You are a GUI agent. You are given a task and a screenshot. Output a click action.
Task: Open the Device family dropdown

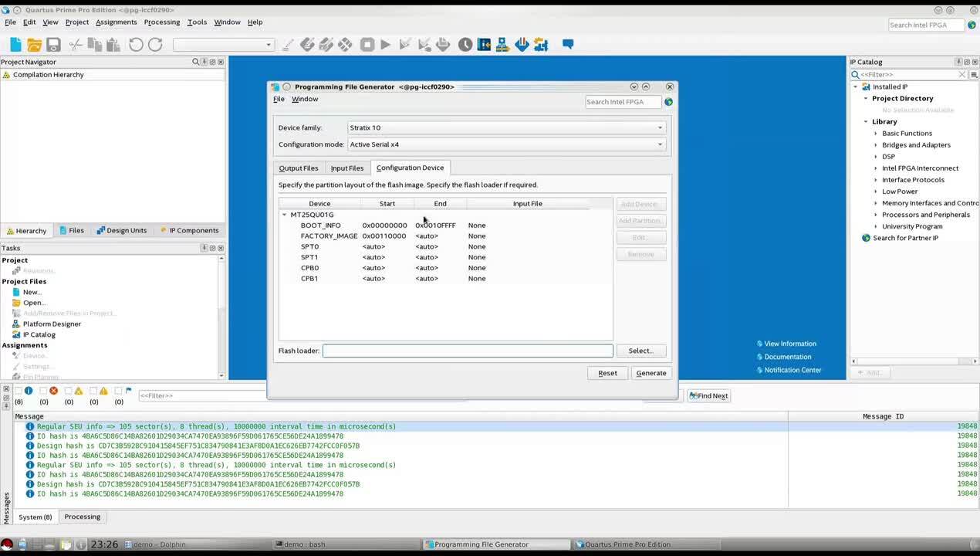505,127
